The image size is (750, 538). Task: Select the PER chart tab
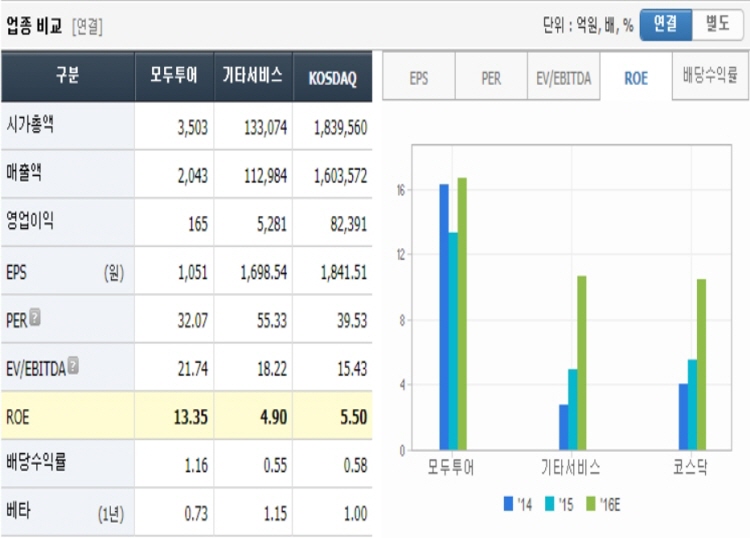click(491, 77)
